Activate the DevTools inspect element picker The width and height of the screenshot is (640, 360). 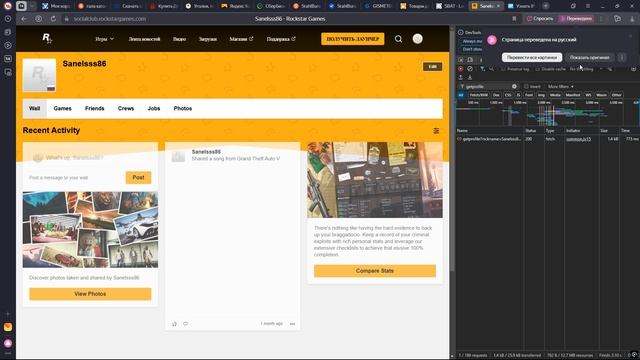(460, 60)
